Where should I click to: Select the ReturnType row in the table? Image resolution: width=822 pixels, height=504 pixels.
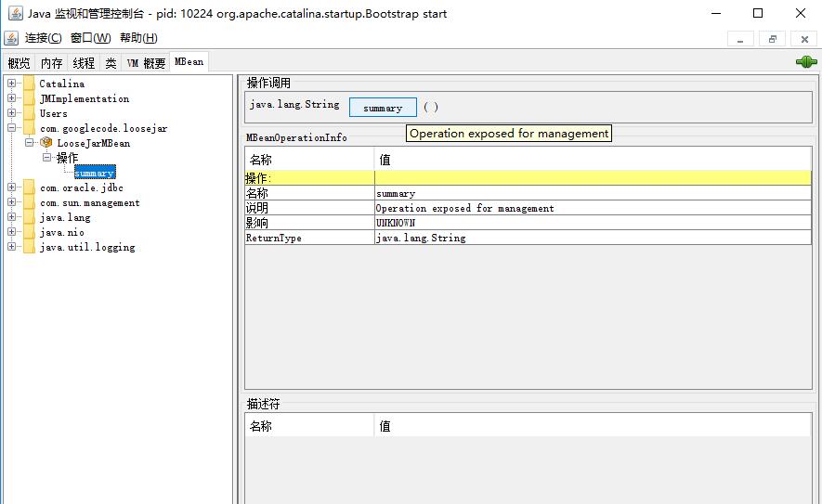(527, 238)
